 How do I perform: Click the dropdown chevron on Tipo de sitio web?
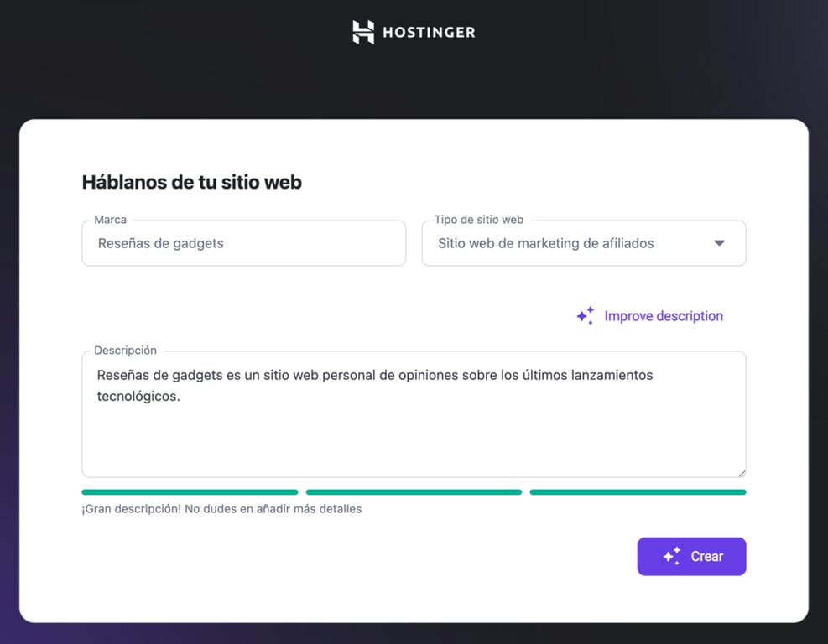point(720,242)
